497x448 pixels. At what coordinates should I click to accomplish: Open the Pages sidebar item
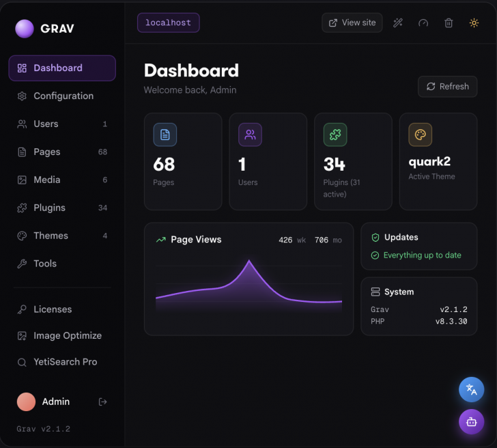62,152
